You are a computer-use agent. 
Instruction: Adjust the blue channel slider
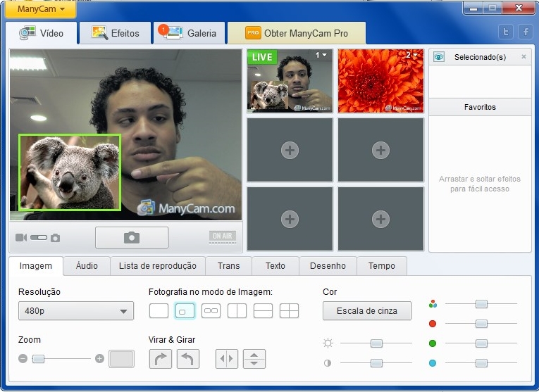pos(481,363)
